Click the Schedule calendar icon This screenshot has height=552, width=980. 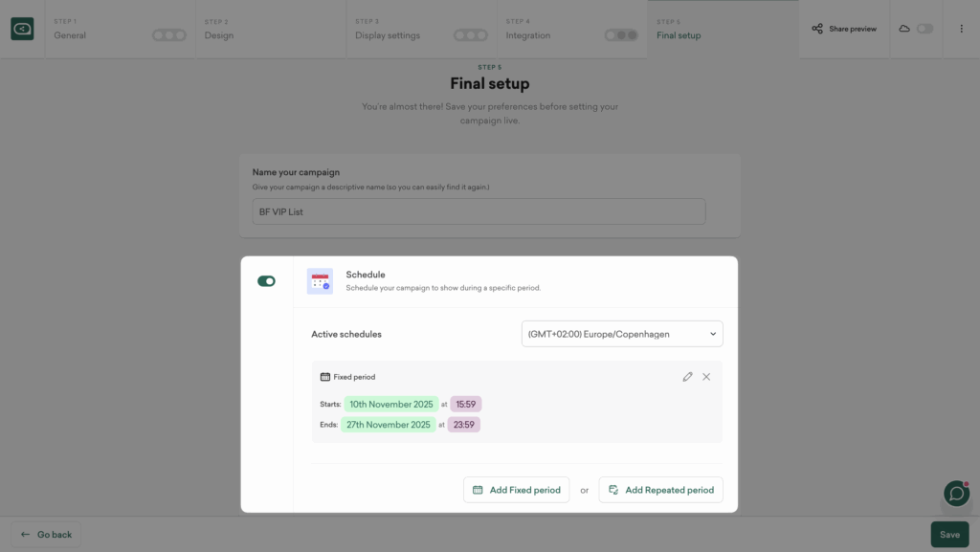click(x=320, y=281)
